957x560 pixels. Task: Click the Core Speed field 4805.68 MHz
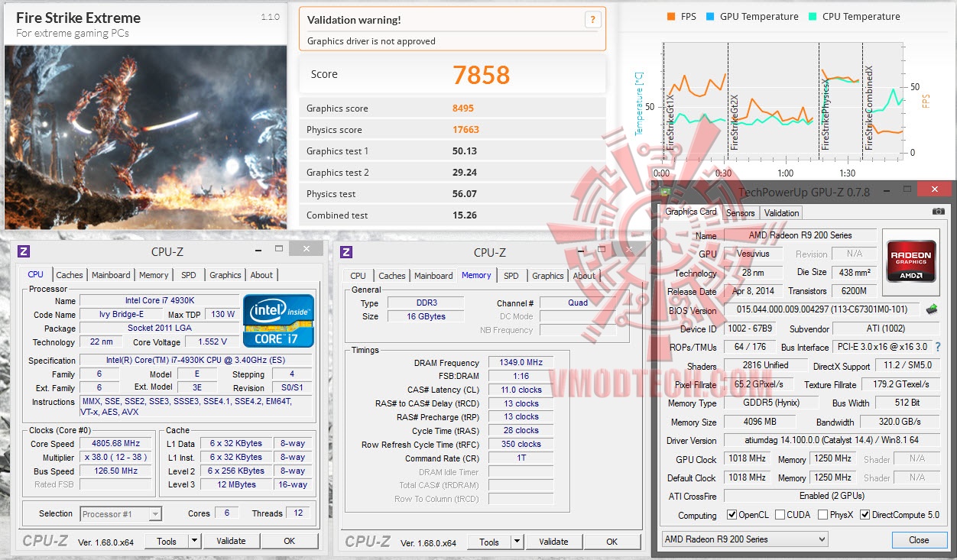116,444
